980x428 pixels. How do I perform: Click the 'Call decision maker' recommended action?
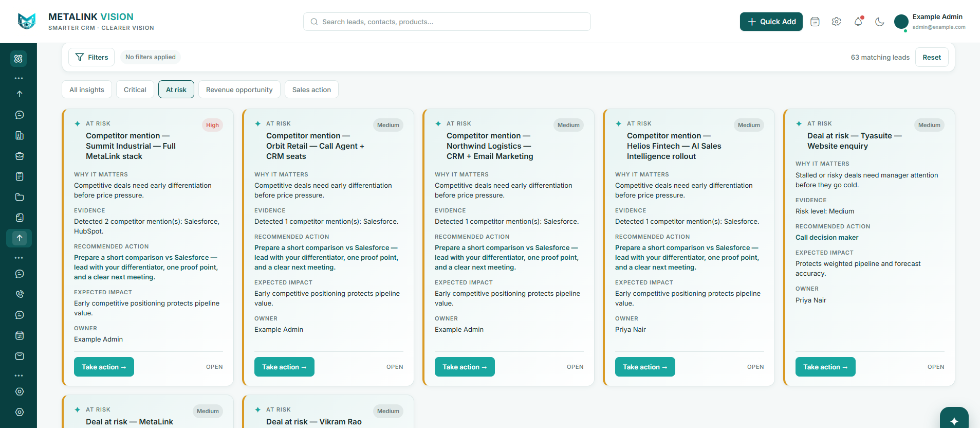click(827, 237)
